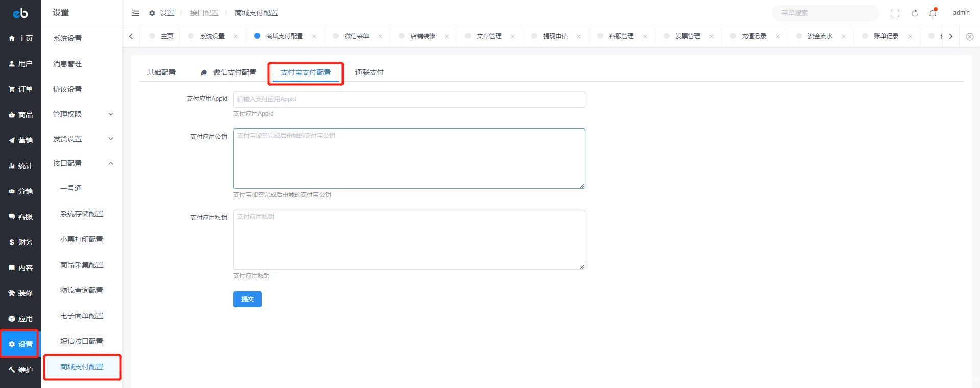Expand the 发货设置 submenu
Viewport: 980px width, 388px height.
point(82,139)
